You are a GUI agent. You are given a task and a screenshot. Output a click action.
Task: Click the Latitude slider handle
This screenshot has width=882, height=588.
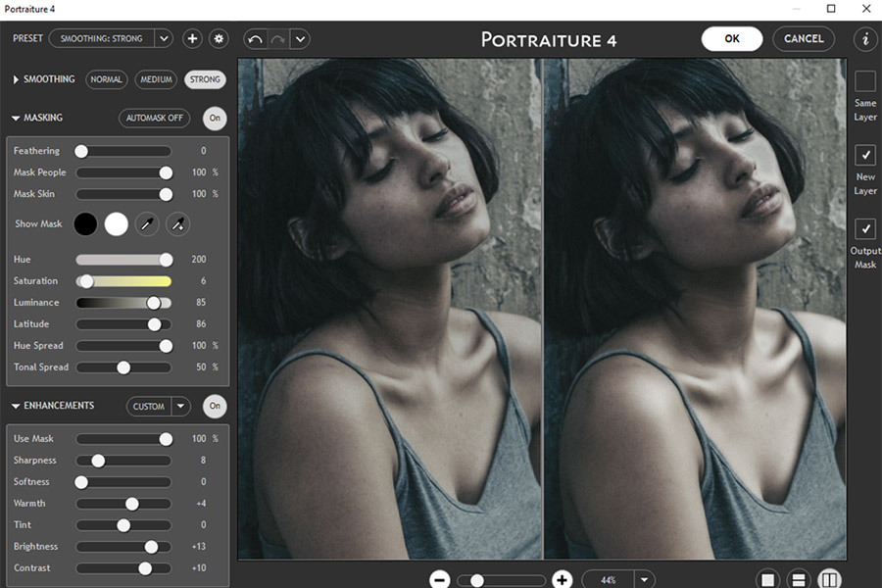pyautogui.click(x=154, y=324)
